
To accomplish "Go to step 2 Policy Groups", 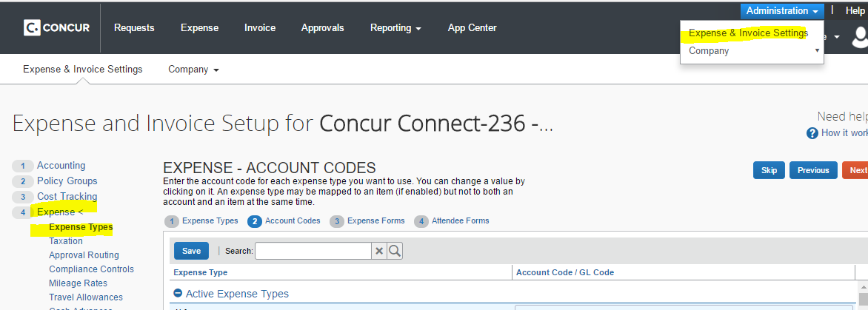I will tap(67, 181).
